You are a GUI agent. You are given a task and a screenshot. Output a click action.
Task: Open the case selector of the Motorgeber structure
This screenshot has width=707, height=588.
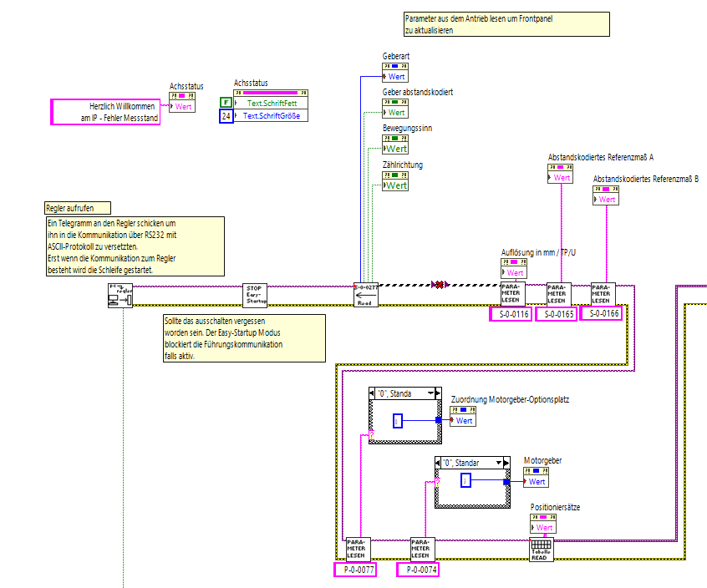click(499, 462)
